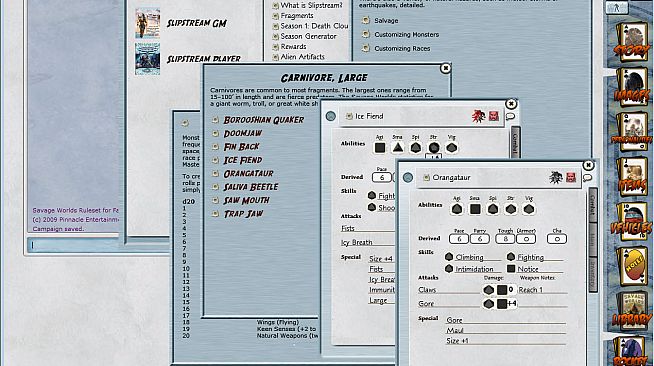Click the round button left of Ice Fiend title
This screenshot has width=654, height=366.
[331, 116]
